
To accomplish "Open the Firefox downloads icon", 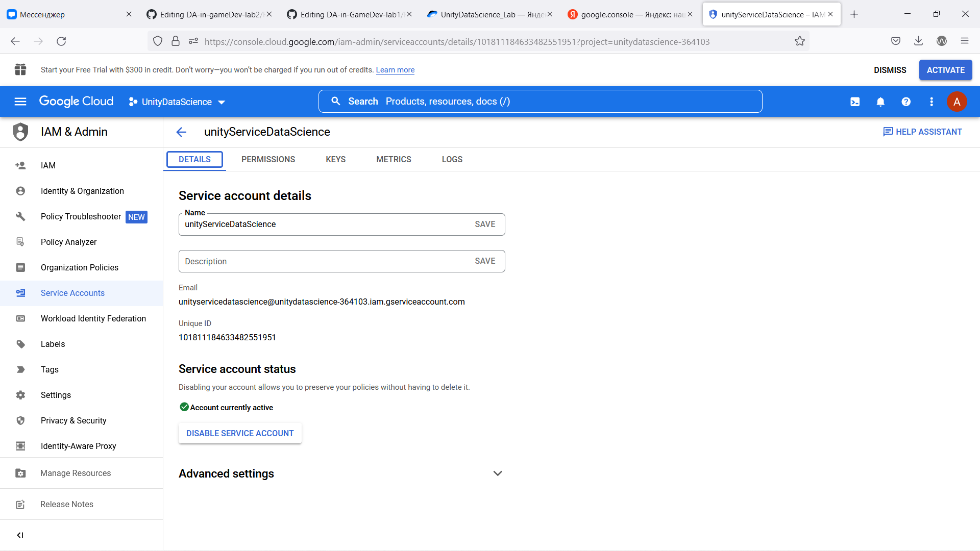I will coord(918,41).
